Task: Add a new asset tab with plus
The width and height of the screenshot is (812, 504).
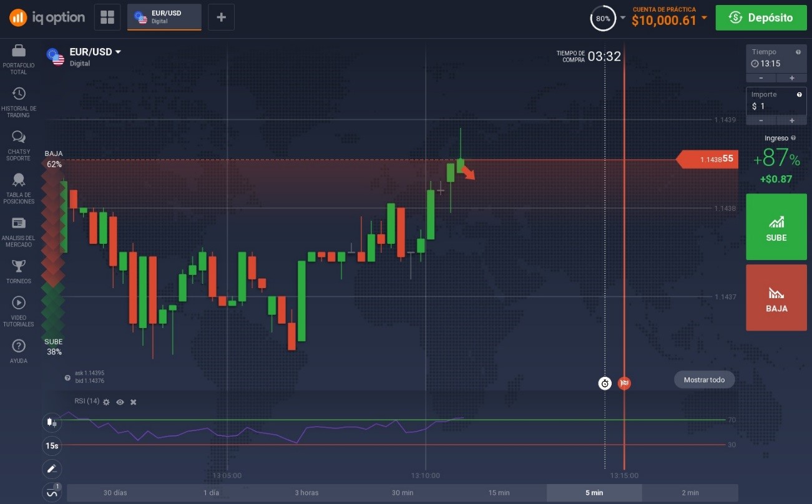Action: pyautogui.click(x=221, y=17)
